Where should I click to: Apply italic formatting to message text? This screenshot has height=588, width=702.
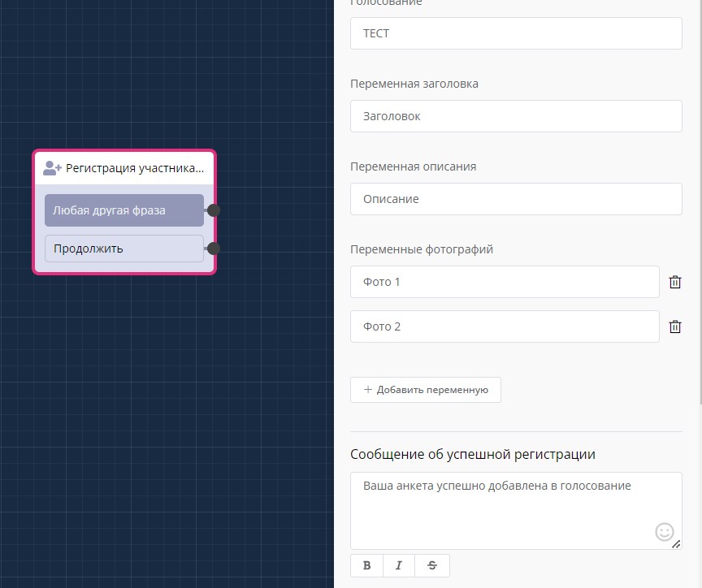click(398, 565)
